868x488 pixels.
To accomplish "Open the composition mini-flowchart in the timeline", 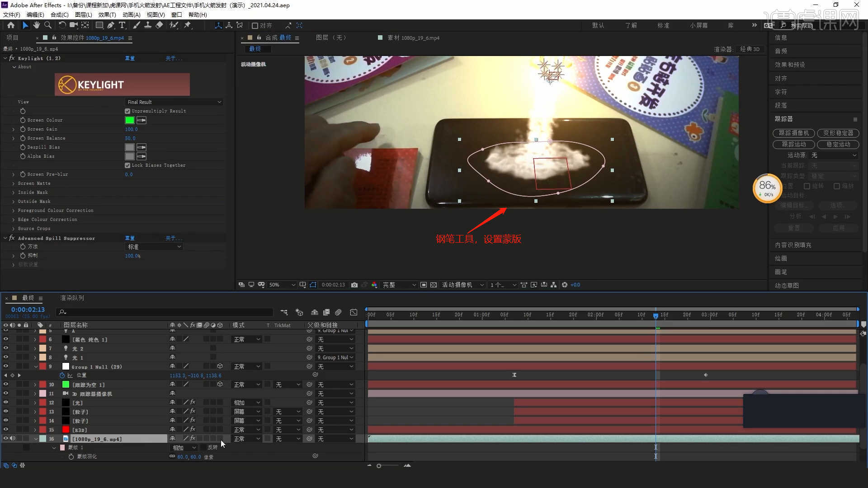I will (x=284, y=312).
